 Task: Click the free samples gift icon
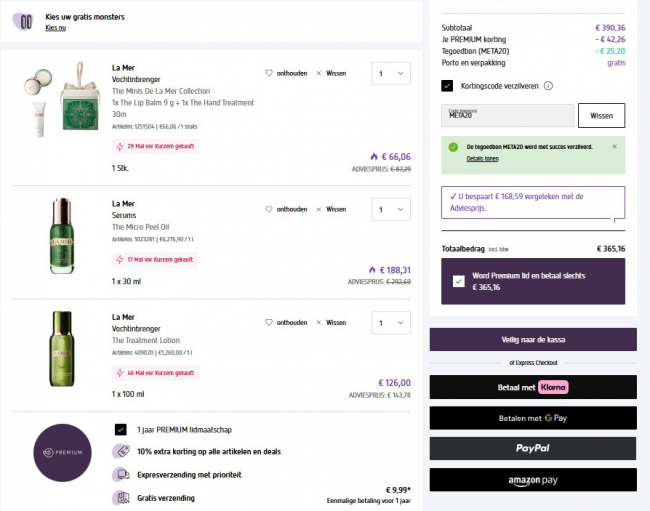point(21,22)
